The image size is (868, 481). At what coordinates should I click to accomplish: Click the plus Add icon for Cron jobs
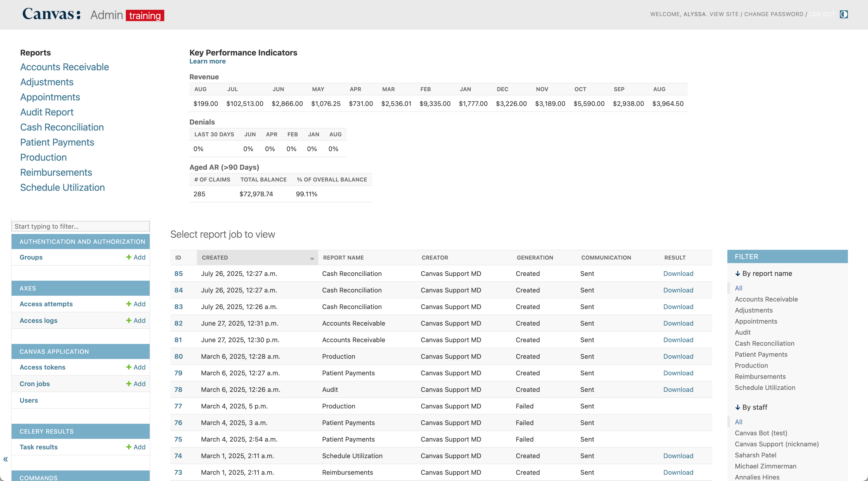(x=129, y=384)
